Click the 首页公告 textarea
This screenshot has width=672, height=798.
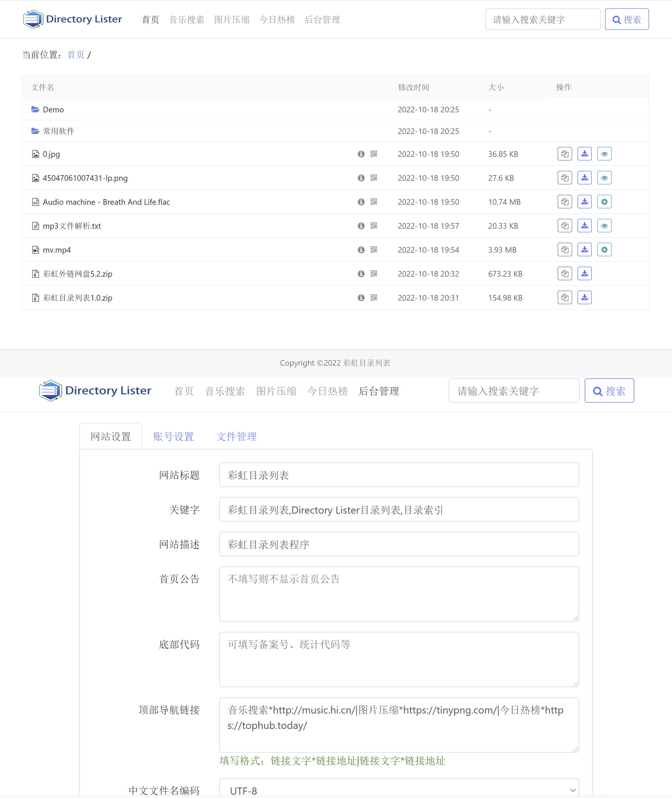(399, 594)
